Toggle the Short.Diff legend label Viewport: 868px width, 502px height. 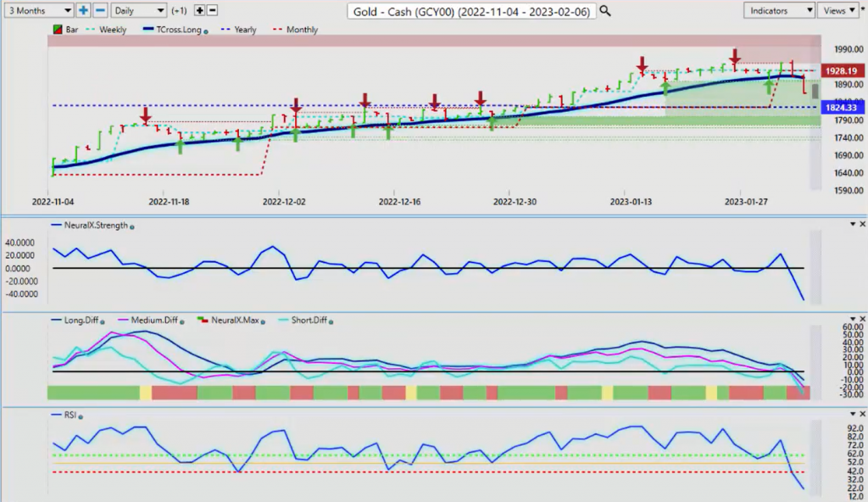point(309,321)
